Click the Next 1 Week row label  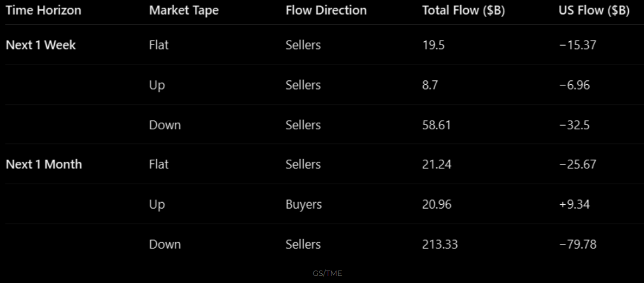click(x=41, y=45)
